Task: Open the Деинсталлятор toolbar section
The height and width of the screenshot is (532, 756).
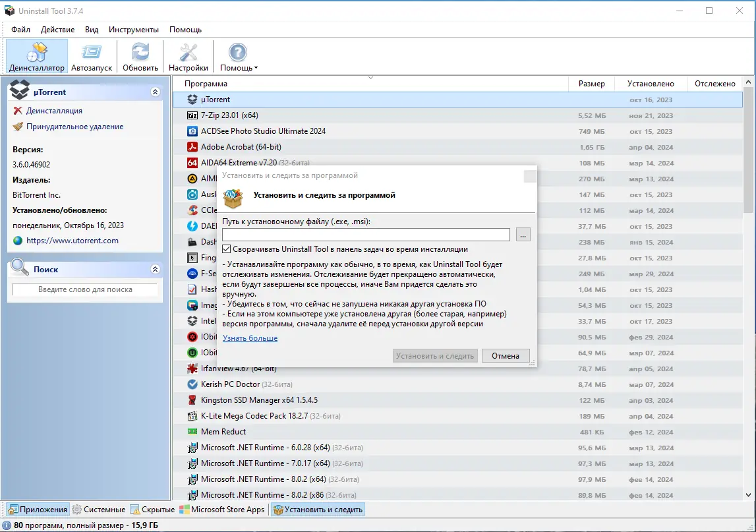Action: tap(37, 57)
